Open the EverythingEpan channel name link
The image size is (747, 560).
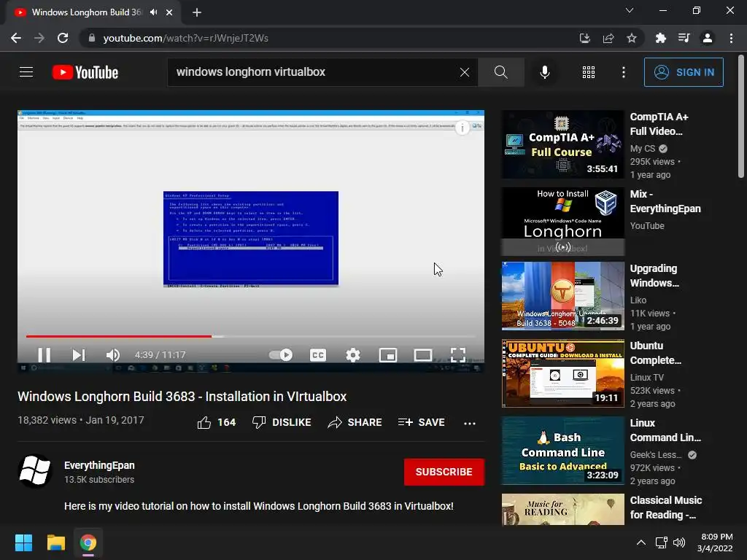[x=99, y=465]
